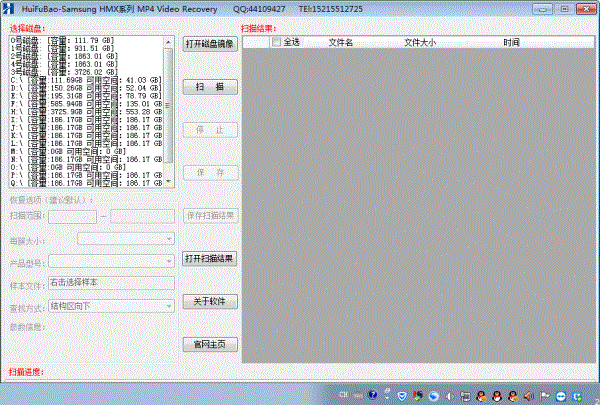Click the disk list scrollbar down arrow

point(168,182)
